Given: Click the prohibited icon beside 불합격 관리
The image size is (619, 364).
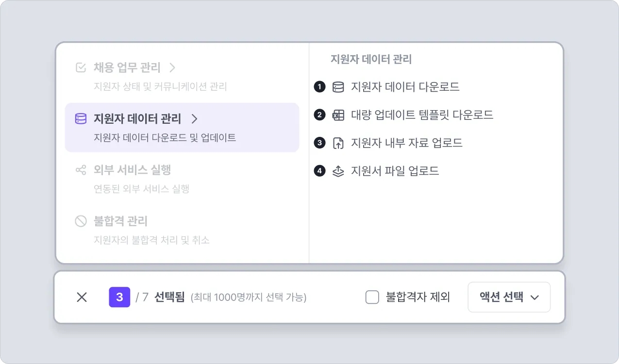Looking at the screenshot, I should tap(81, 221).
